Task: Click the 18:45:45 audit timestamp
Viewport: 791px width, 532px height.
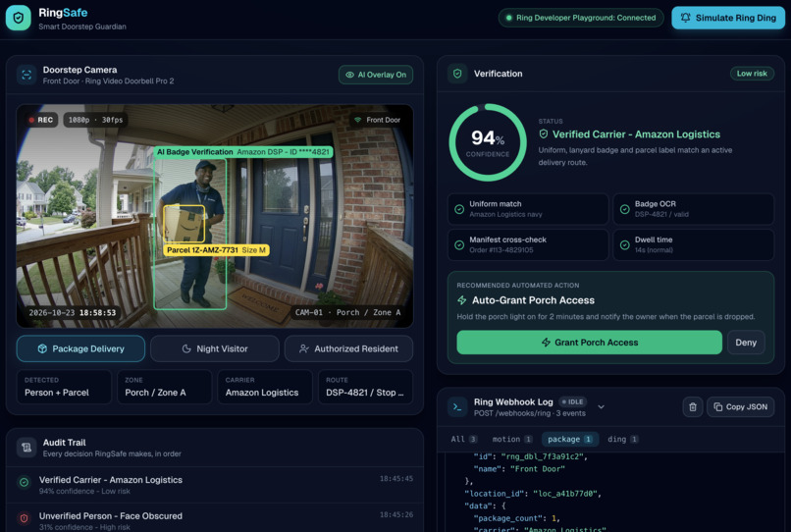Action: coord(396,478)
